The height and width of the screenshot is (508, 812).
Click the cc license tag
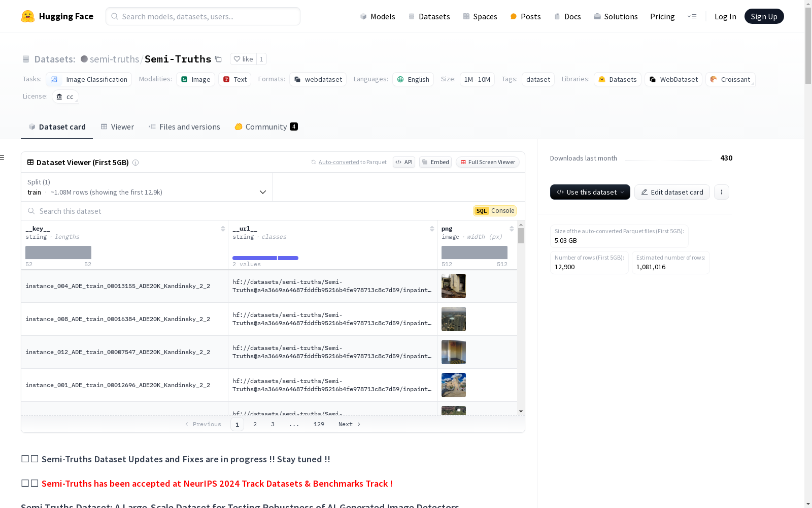[x=65, y=97]
